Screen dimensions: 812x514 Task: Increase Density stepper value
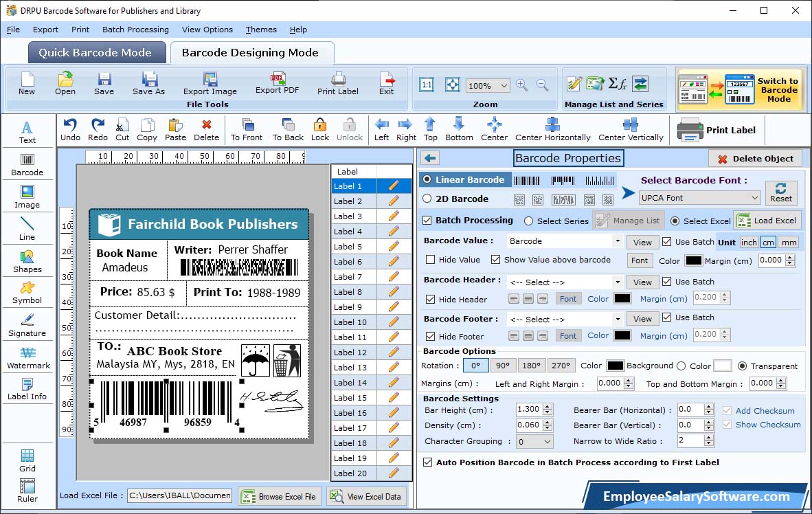pos(548,422)
